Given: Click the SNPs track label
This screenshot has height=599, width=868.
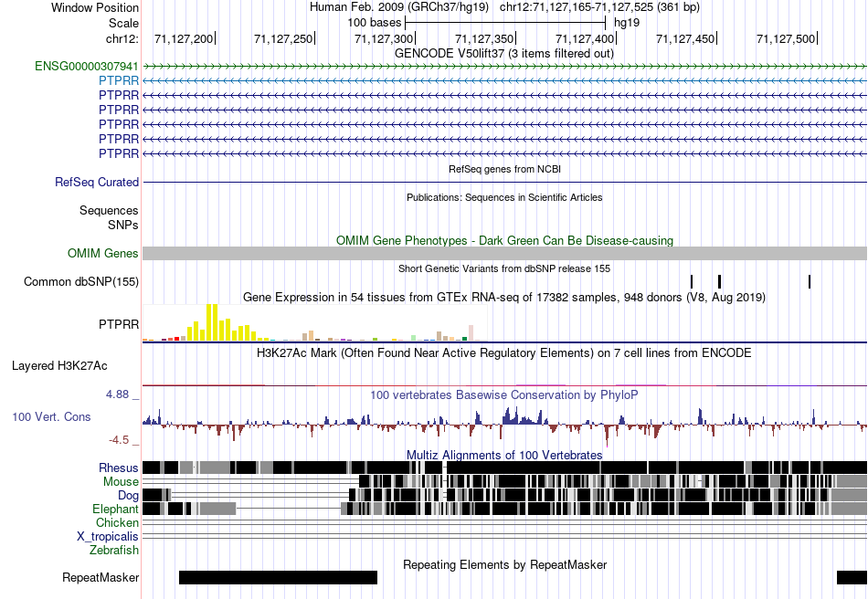Looking at the screenshot, I should [x=123, y=226].
